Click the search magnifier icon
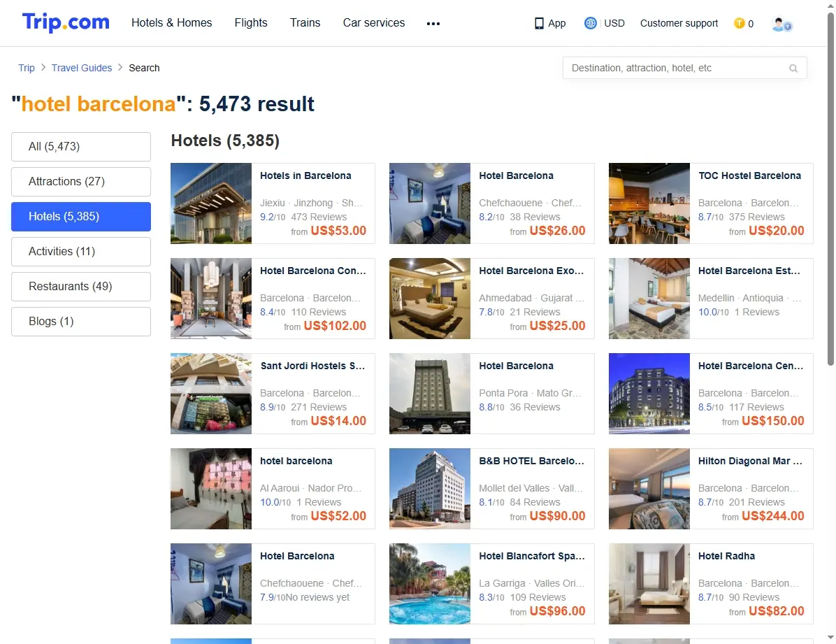This screenshot has height=644, width=836. (x=793, y=69)
